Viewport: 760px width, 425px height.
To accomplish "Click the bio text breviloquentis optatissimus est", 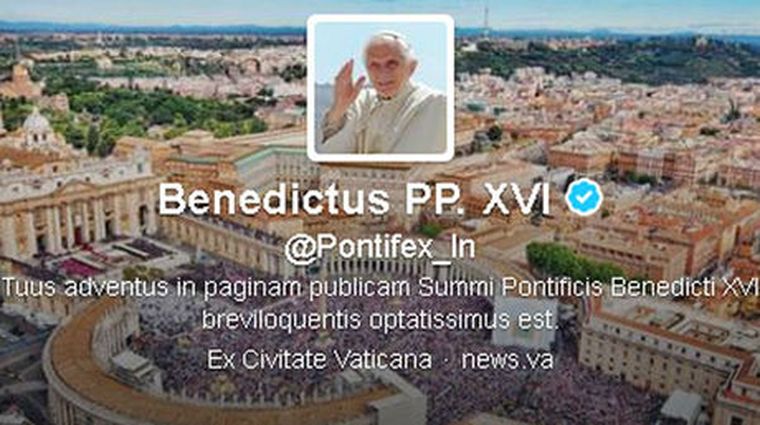I will pos(380,320).
